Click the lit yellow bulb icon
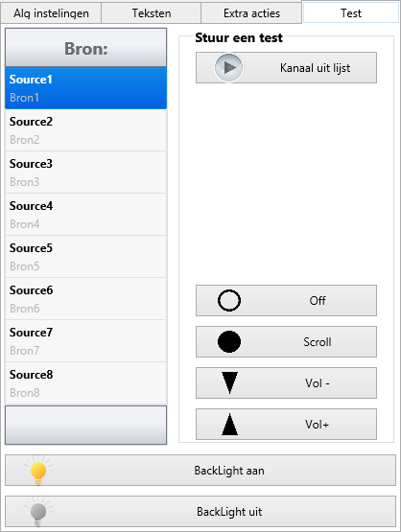The image size is (401, 532). point(38,471)
